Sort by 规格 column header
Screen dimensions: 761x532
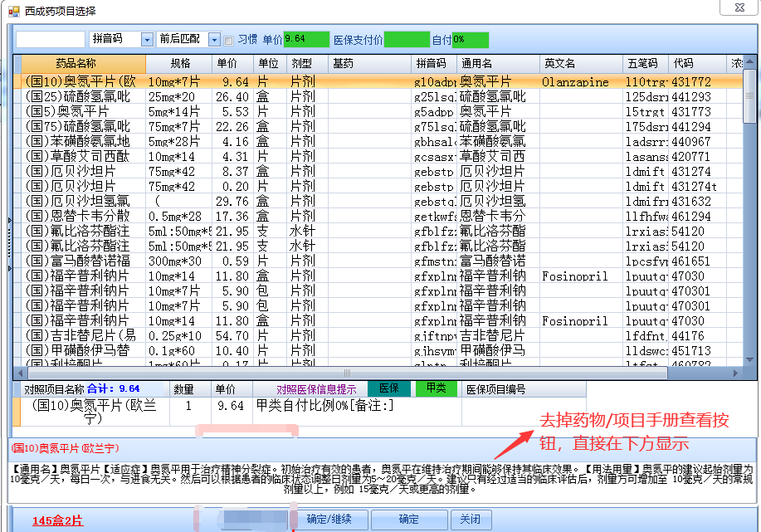178,64
